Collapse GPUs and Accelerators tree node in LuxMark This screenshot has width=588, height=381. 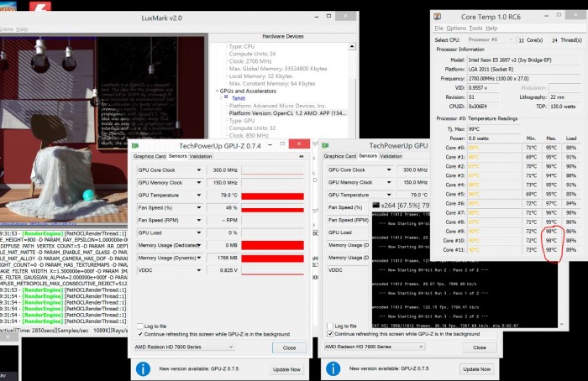click(217, 91)
